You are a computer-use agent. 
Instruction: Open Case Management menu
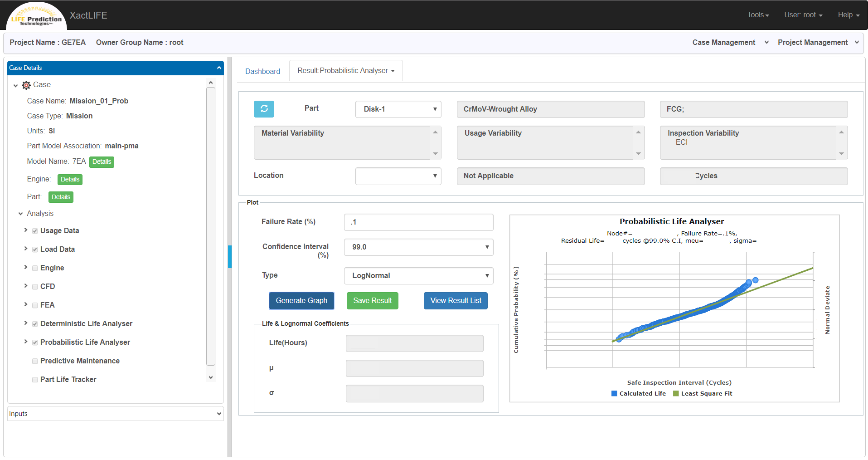[x=730, y=43]
